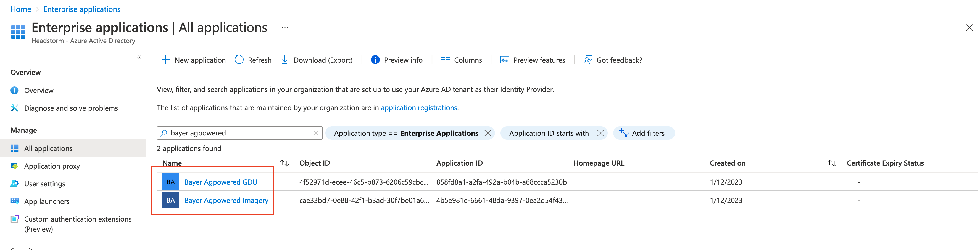This screenshot has width=980, height=250.
Task: Open Enterprise applications breadcrumb link
Action: click(82, 9)
